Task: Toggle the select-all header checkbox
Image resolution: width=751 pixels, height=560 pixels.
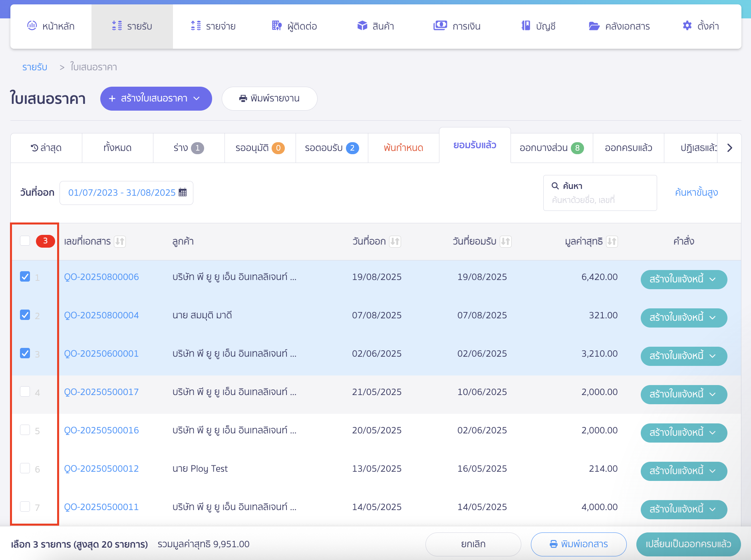Action: pyautogui.click(x=25, y=240)
